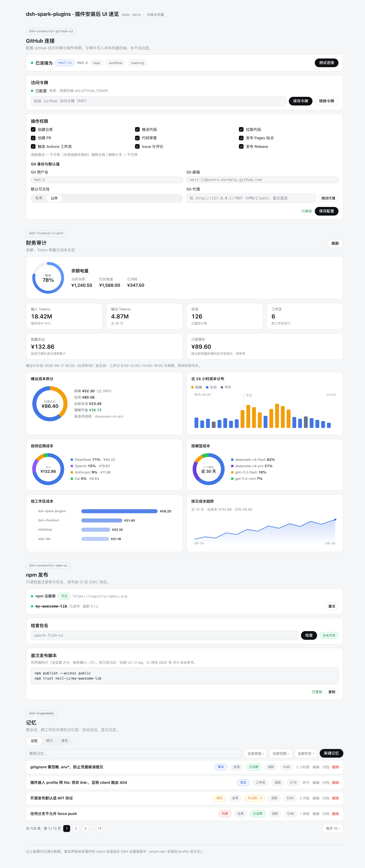Switch to the 进化 tab

[x=64, y=741]
